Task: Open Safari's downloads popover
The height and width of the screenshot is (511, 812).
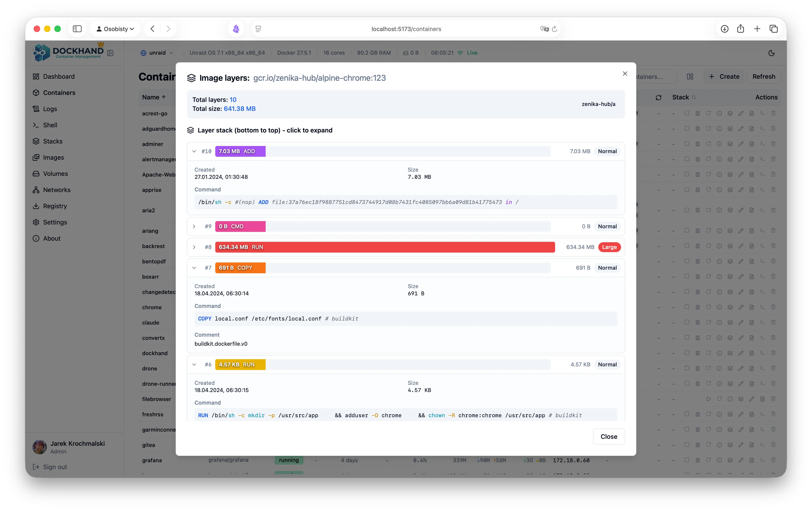Action: coord(724,29)
